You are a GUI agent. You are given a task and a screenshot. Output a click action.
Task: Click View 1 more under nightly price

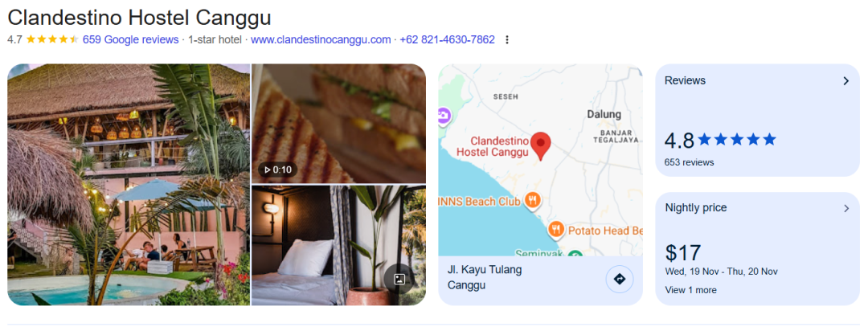(x=690, y=290)
